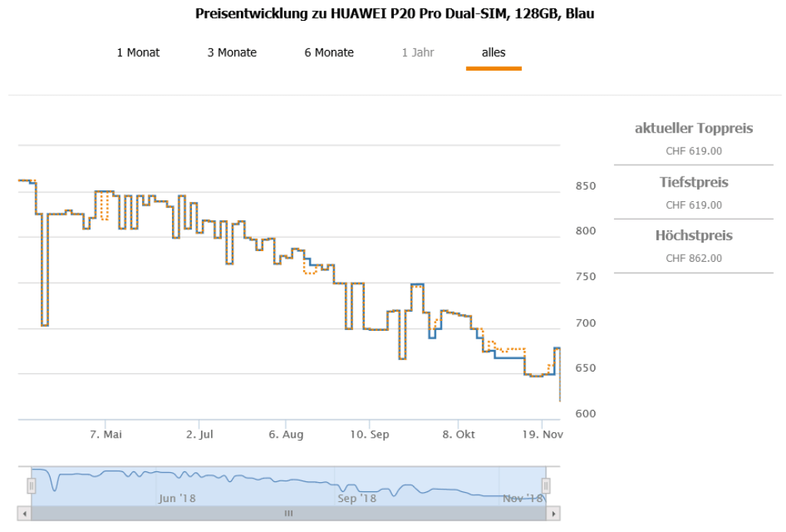Viewport: 786px width, 532px height.
Task: Click the 10. Sep x-axis label
Action: 369,435
